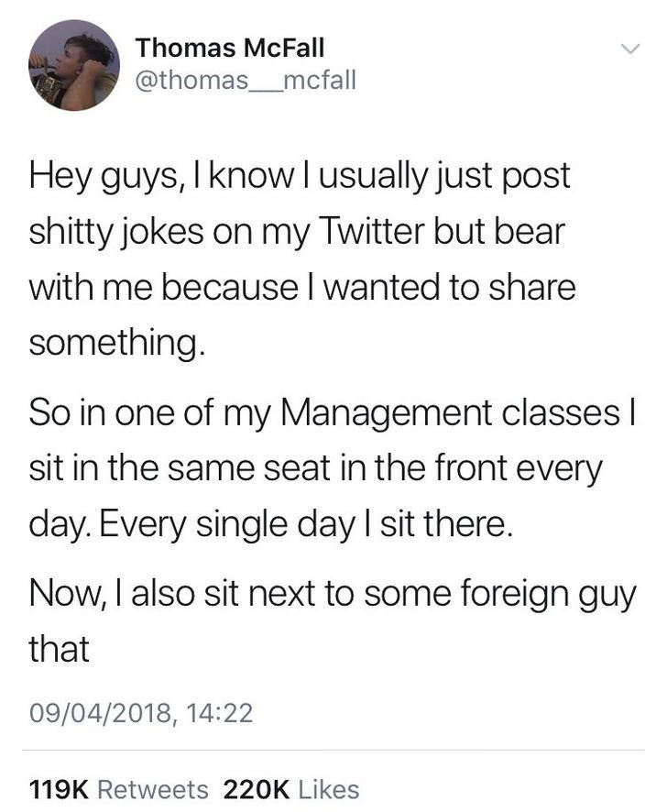Click the 'Now, I also sit' paragraph
Image resolution: width=667 pixels, height=812 pixels.
[332, 620]
